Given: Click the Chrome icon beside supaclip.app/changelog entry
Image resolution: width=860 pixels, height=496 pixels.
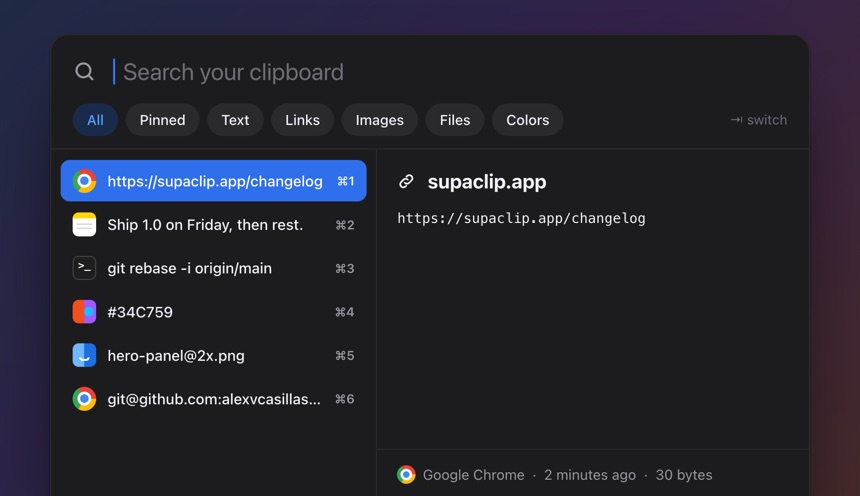Looking at the screenshot, I should coord(84,181).
